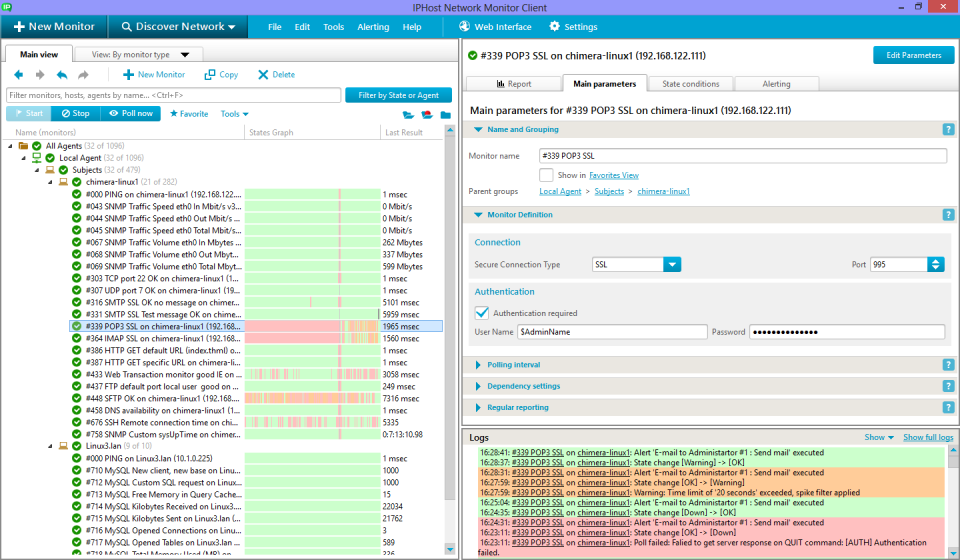Click the blue undo arrow icon
960x560 pixels.
(x=62, y=75)
